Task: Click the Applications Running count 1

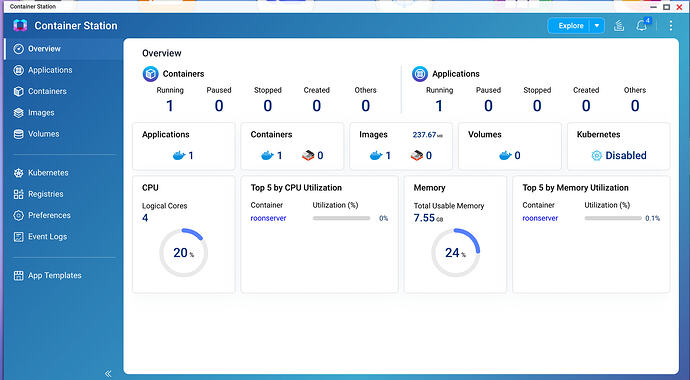Action: 439,106
